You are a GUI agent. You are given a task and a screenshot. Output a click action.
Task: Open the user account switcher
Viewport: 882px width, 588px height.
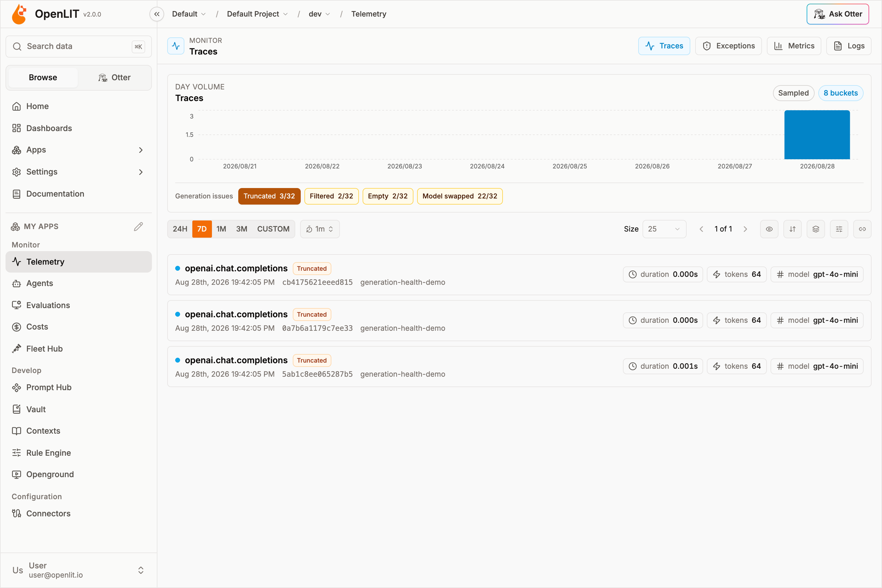pyautogui.click(x=79, y=570)
